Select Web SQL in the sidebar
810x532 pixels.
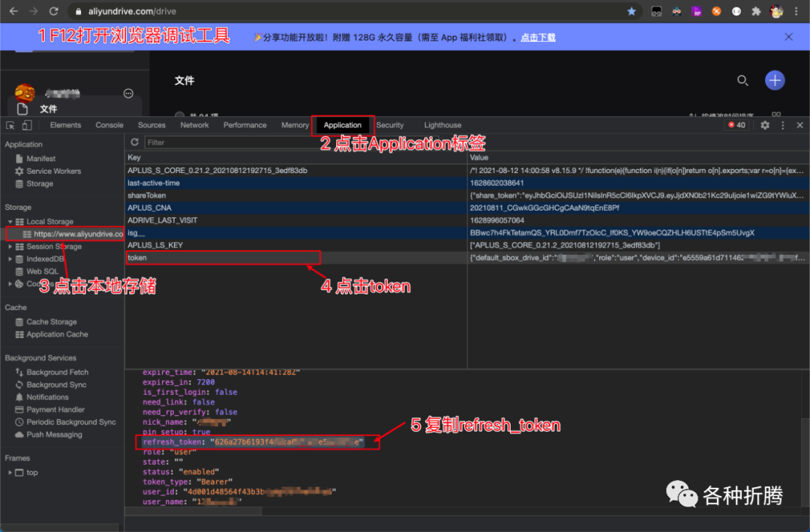42,271
